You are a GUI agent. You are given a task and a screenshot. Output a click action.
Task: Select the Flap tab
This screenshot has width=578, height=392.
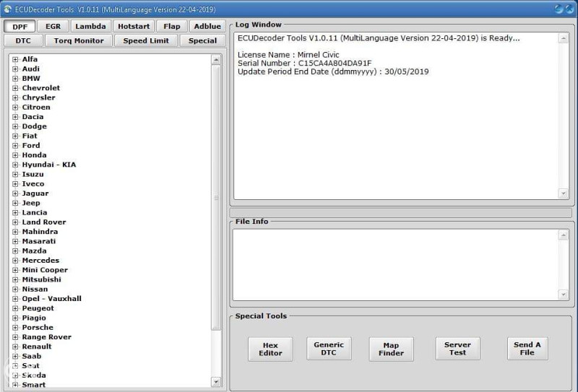tap(172, 26)
